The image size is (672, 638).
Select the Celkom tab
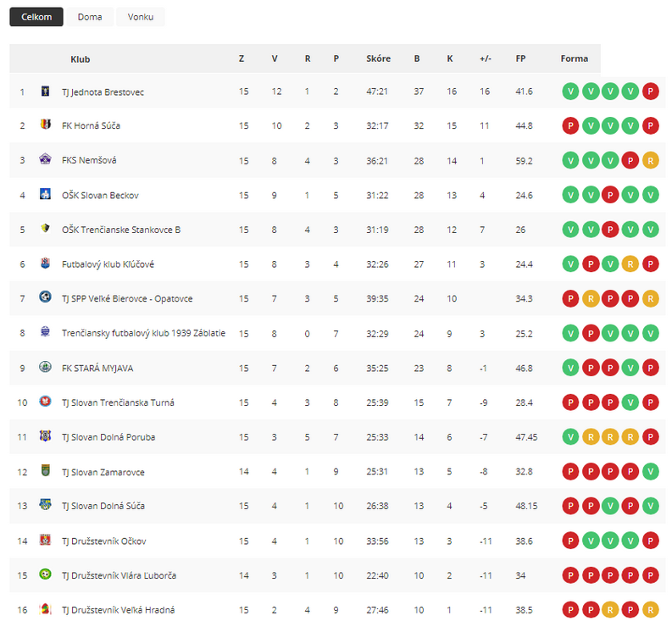point(36,17)
